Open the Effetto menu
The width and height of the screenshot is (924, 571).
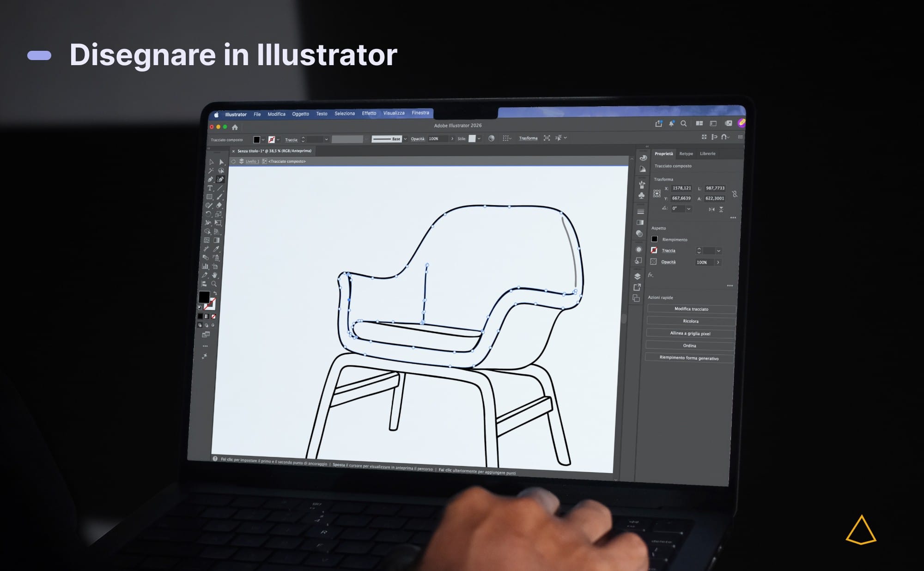pyautogui.click(x=369, y=113)
